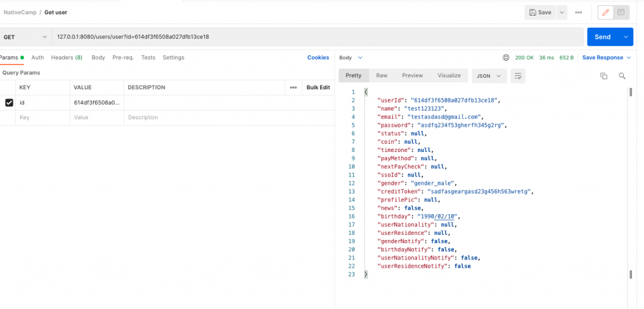This screenshot has height=309, width=644.
Task: Click the request URL input field
Action: click(314, 37)
